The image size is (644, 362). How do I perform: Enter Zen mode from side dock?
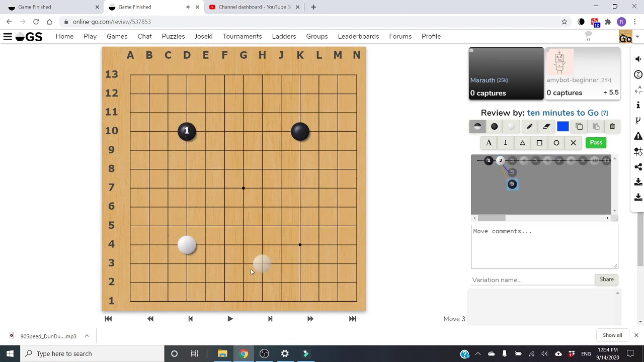tap(638, 74)
